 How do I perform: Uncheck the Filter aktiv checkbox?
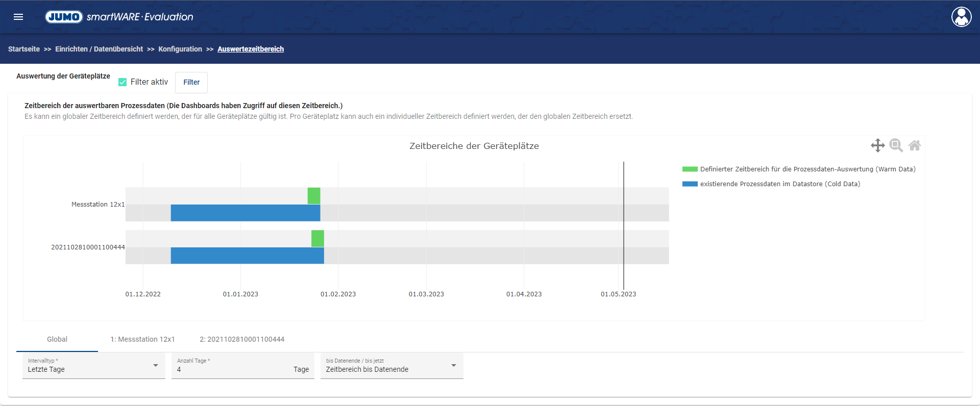[x=122, y=82]
